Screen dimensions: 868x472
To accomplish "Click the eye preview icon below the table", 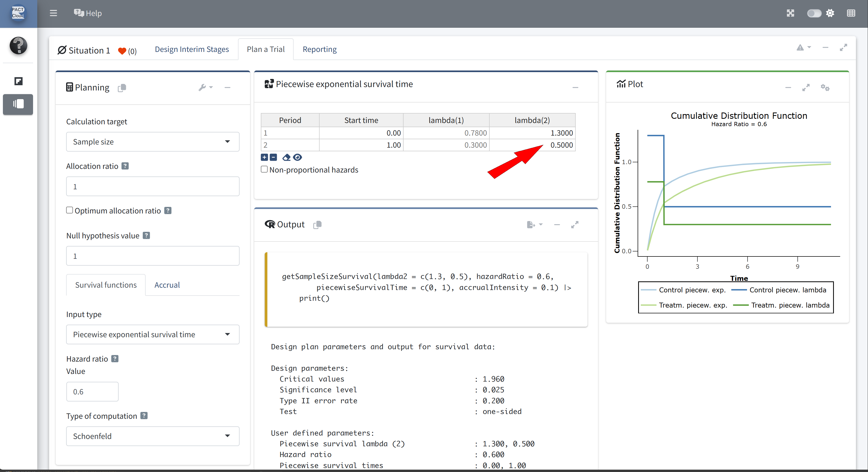I will coord(298,157).
